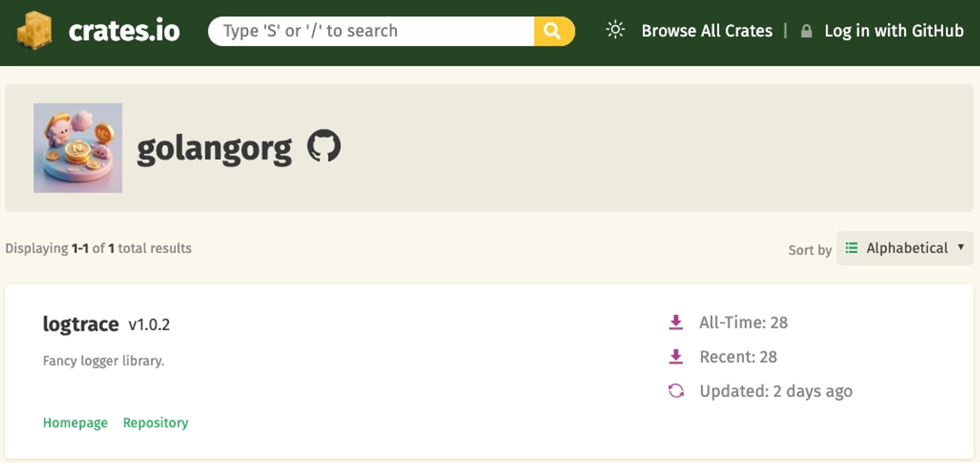
Task: Select the v1.0.2 version text
Action: coord(149,325)
